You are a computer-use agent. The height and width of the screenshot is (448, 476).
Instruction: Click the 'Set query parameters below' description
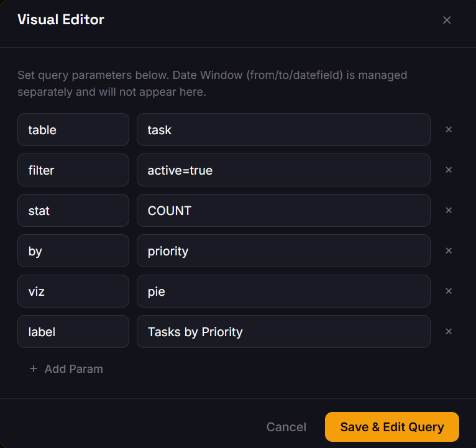[212, 83]
